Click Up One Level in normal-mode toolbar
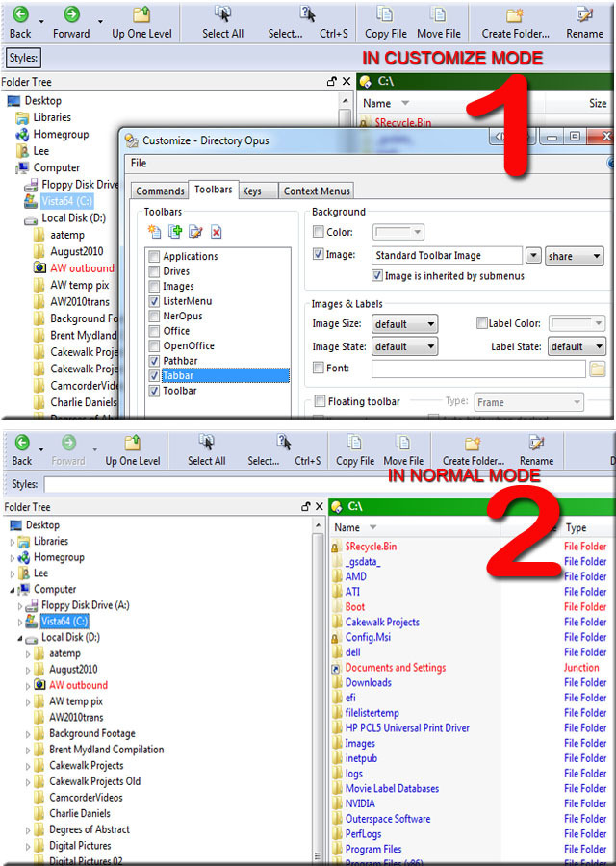616x866 pixels. pos(133,450)
